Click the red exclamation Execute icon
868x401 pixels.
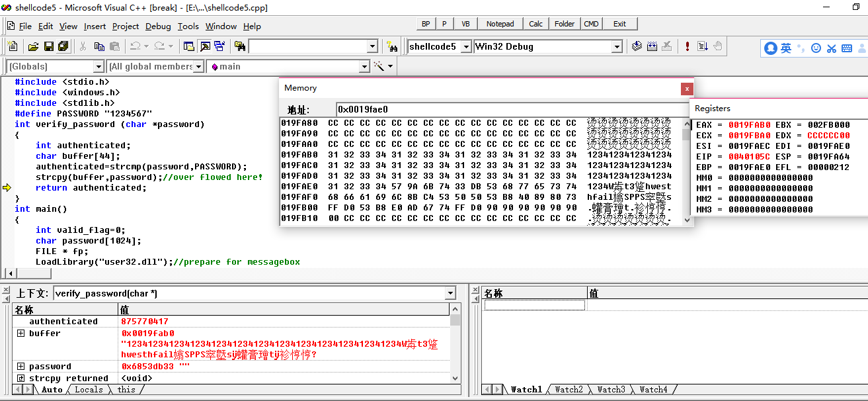688,46
